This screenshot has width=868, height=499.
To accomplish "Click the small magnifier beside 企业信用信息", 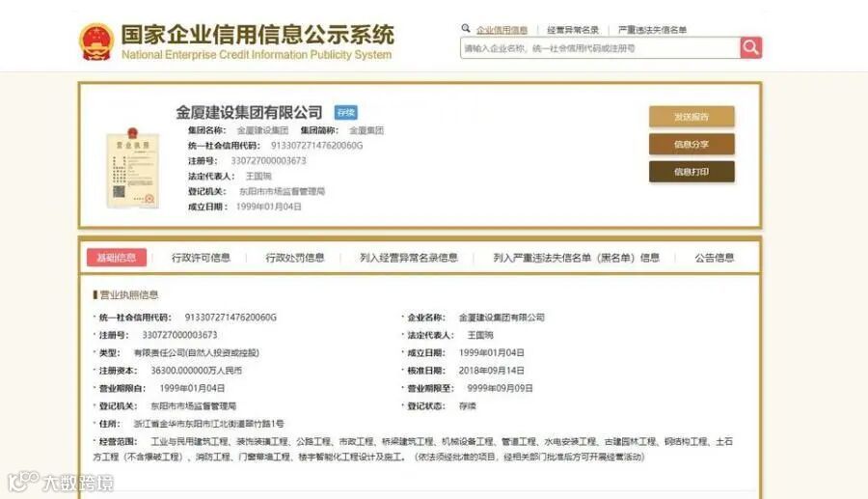I will point(466,28).
